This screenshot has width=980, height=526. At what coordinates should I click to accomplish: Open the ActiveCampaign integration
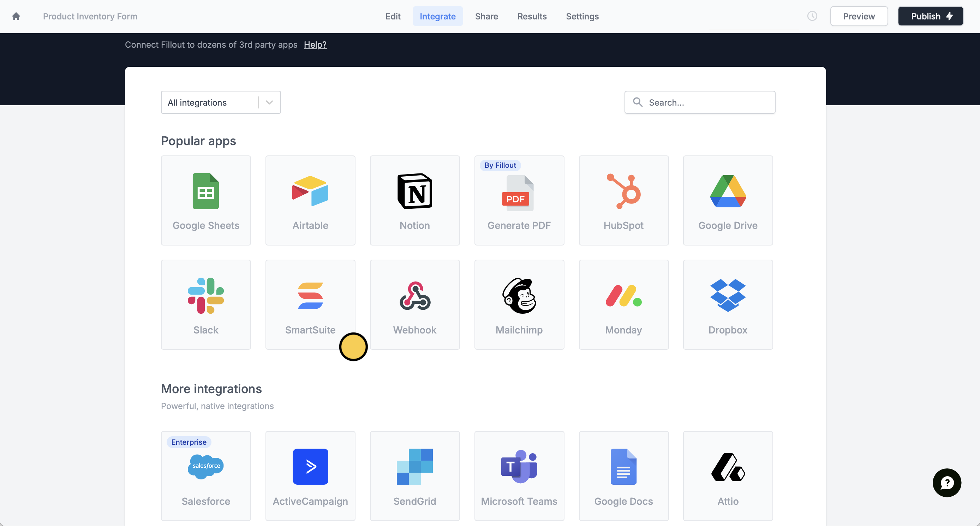click(310, 476)
